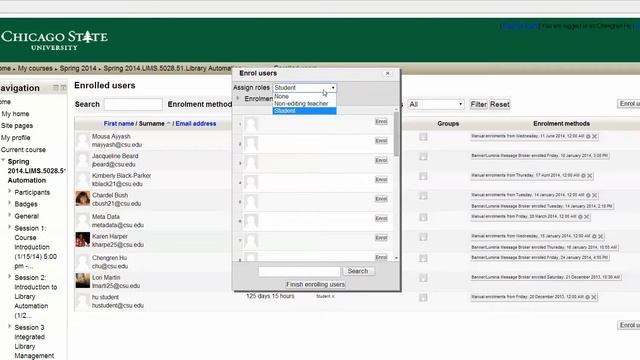
Task: Remove Student role from hu student
Action: [333, 296]
